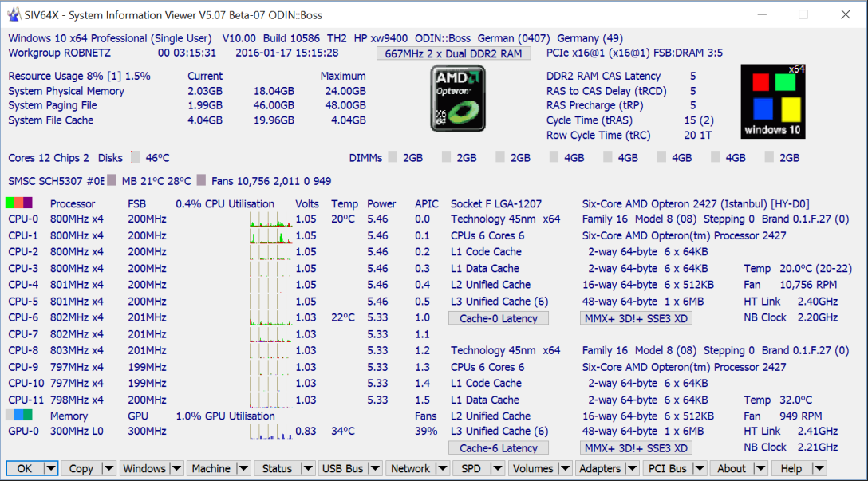Expand the dropdown arrow next to OK
Image resolution: width=868 pixels, height=481 pixels.
(51, 468)
